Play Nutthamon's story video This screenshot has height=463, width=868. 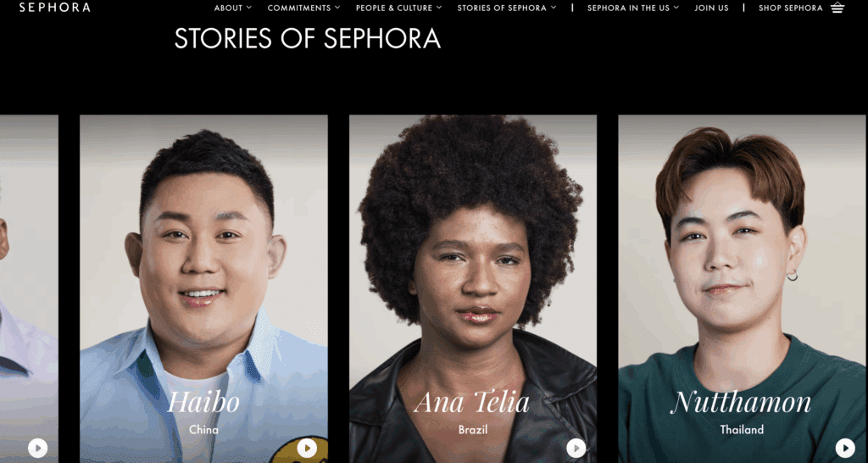[x=845, y=448]
